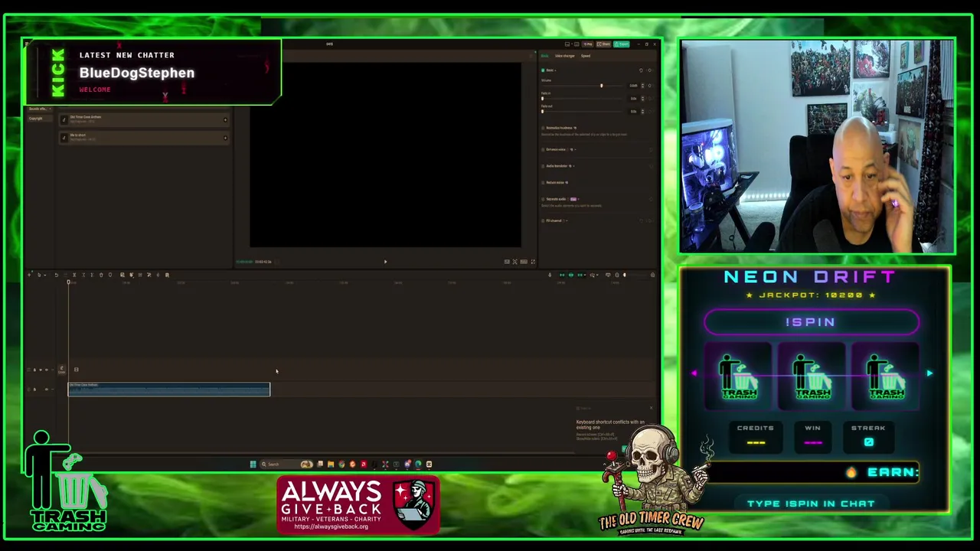Zoom in the timeline
This screenshot has width=980, height=551.
pyautogui.click(x=653, y=275)
